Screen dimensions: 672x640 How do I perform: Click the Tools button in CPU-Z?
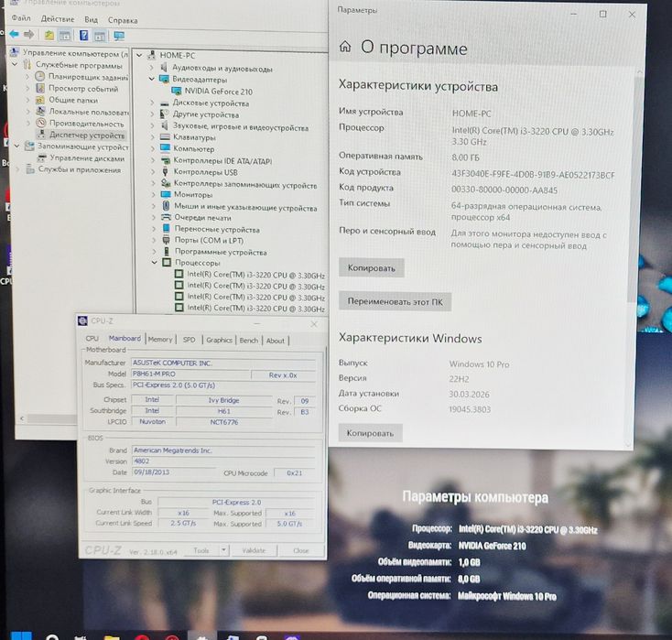pyautogui.click(x=201, y=550)
